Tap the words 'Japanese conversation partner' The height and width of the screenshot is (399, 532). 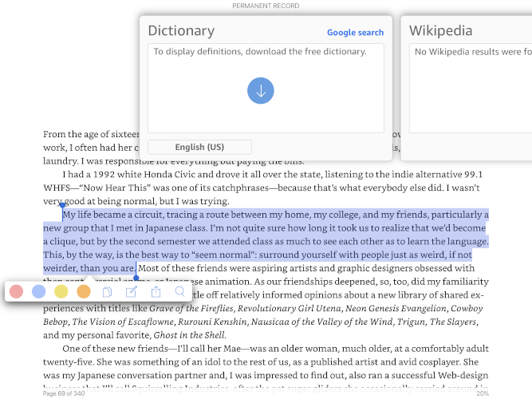(144, 375)
